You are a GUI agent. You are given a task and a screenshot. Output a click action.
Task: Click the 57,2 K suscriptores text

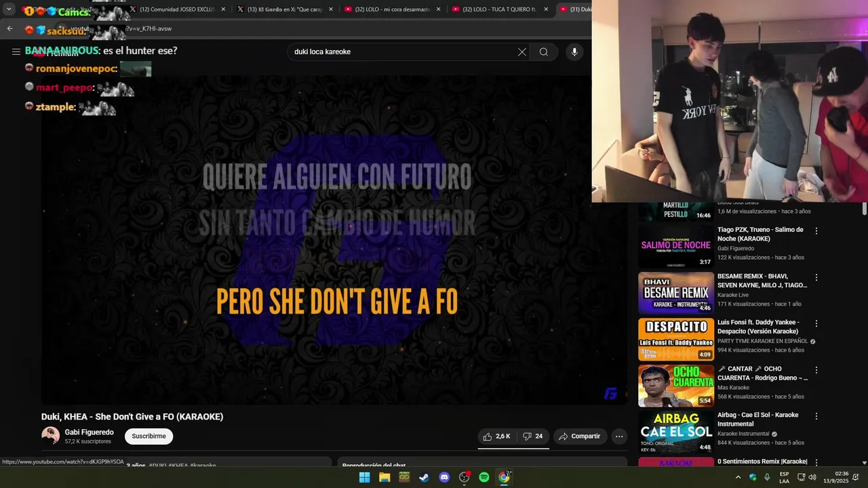pyautogui.click(x=87, y=442)
